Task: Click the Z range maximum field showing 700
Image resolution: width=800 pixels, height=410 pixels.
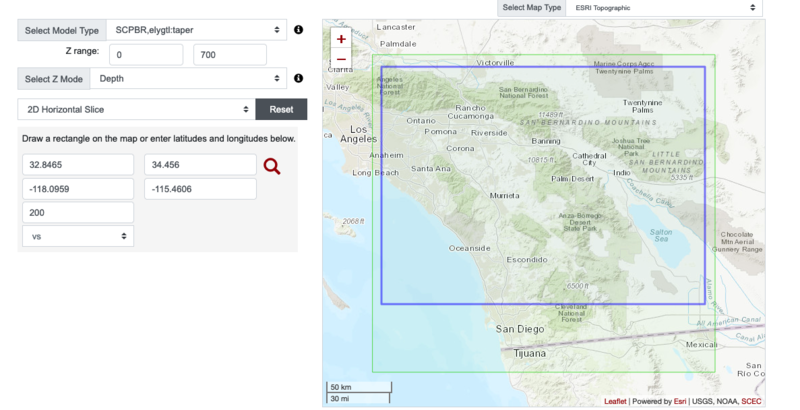Action: click(x=230, y=55)
